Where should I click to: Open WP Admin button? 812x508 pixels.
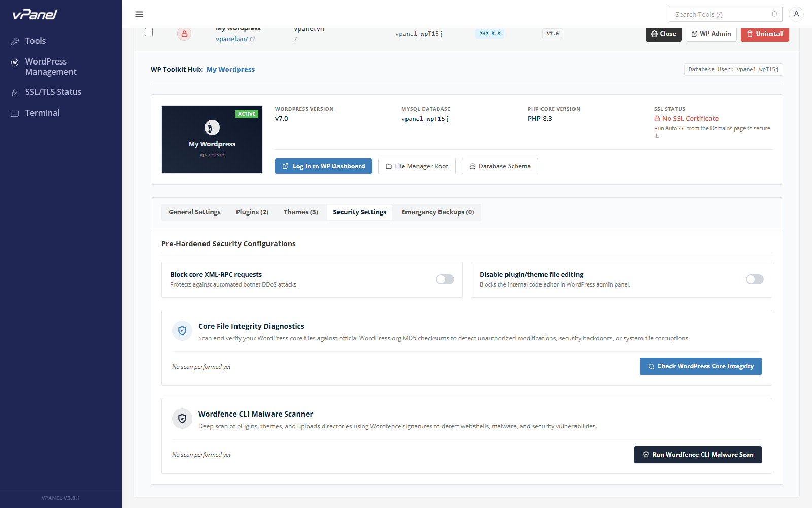tap(711, 34)
